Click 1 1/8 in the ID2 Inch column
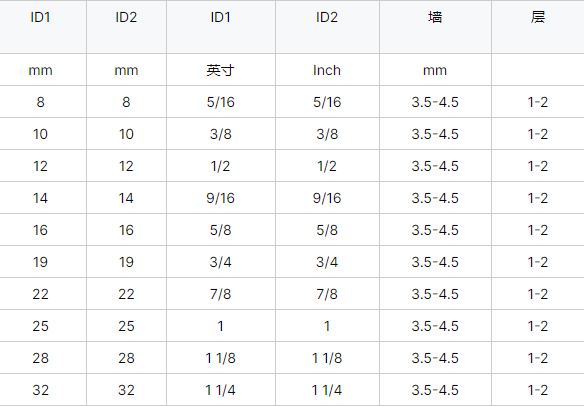Image resolution: width=584 pixels, height=406 pixels. (x=327, y=358)
